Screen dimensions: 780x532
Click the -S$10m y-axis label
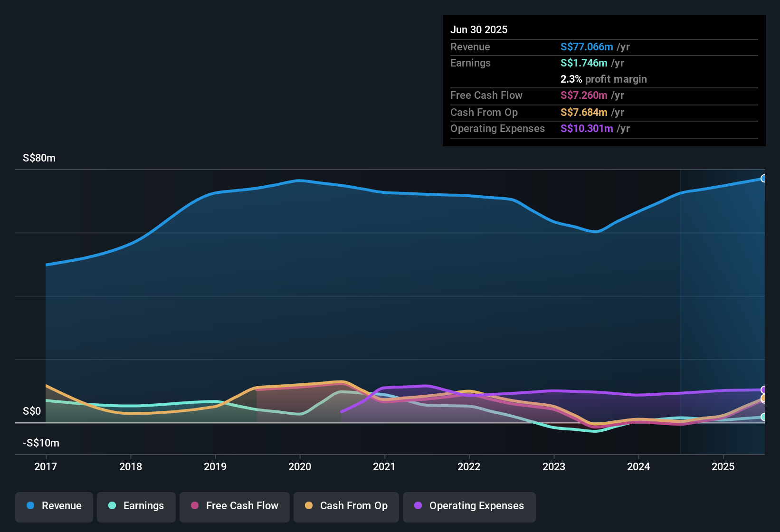41,443
